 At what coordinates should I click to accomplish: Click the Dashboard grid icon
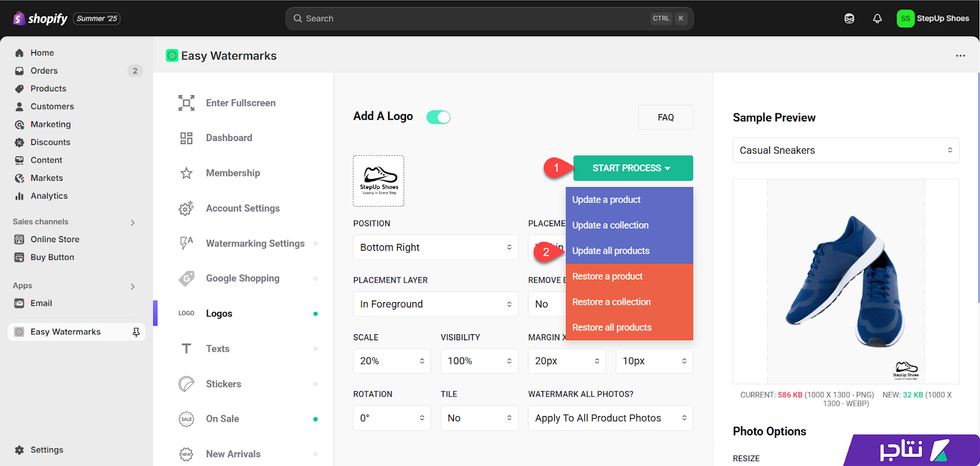point(186,138)
